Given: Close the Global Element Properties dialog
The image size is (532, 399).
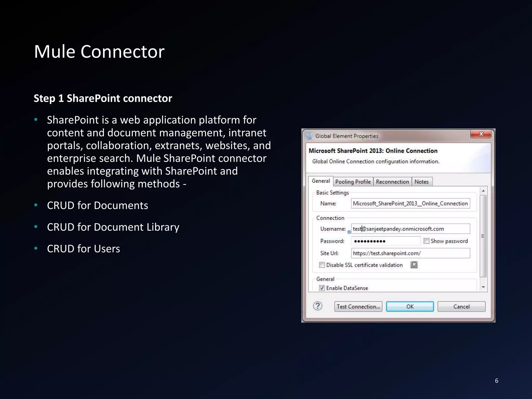Looking at the screenshot, I should point(481,134).
